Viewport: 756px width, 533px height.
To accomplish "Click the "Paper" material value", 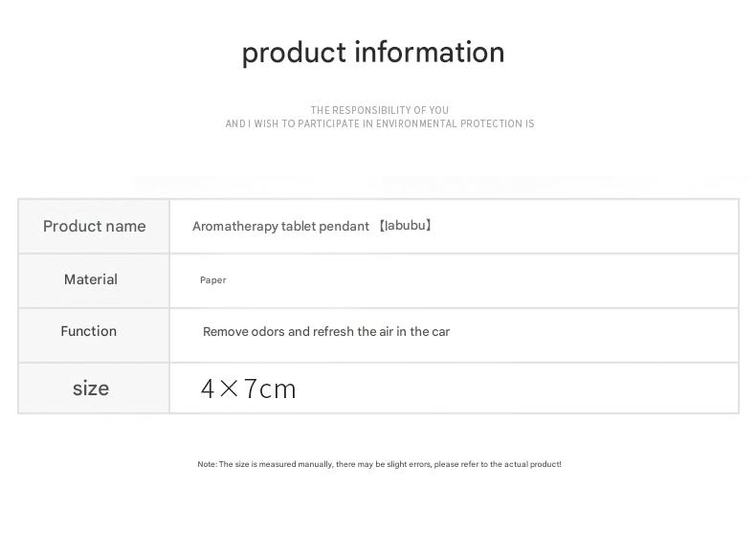I will (x=212, y=280).
